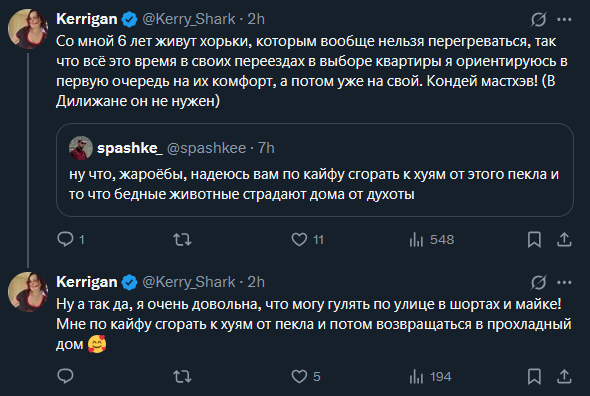Viewport: 590px width, 396px height.
Task: Reply to the second Kerrigan tweet
Action: 65,376
